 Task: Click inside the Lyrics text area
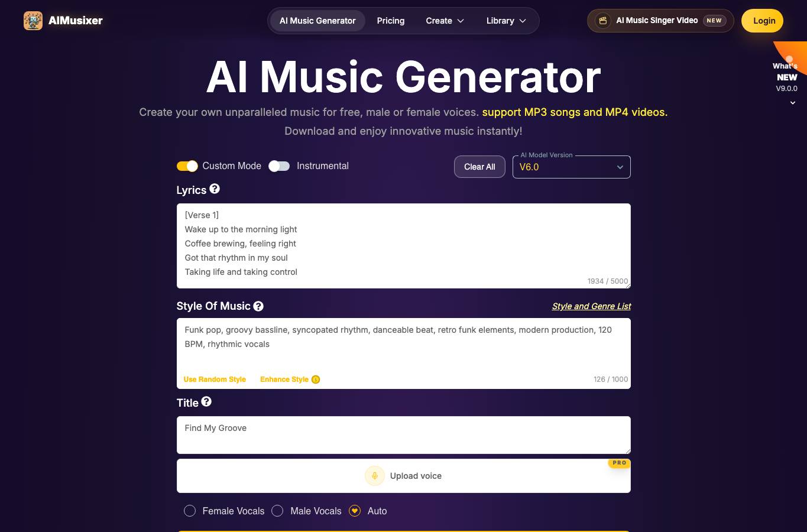pos(404,246)
